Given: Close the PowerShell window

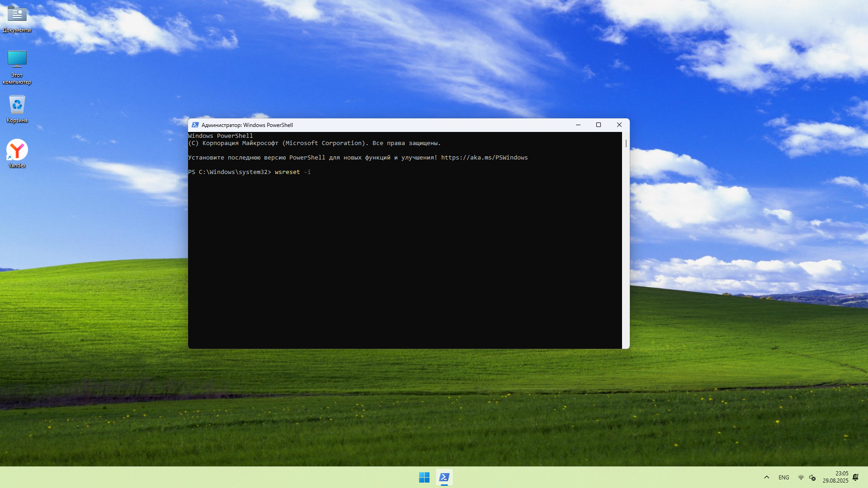Looking at the screenshot, I should tap(619, 125).
